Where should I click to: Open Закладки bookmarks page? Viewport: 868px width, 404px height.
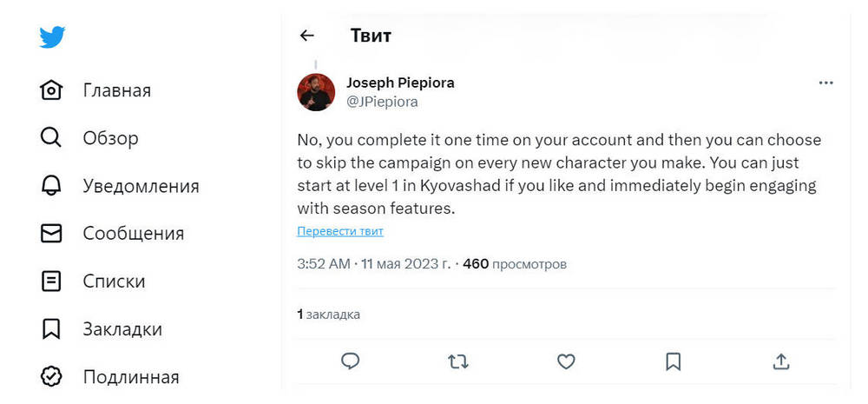click(122, 329)
